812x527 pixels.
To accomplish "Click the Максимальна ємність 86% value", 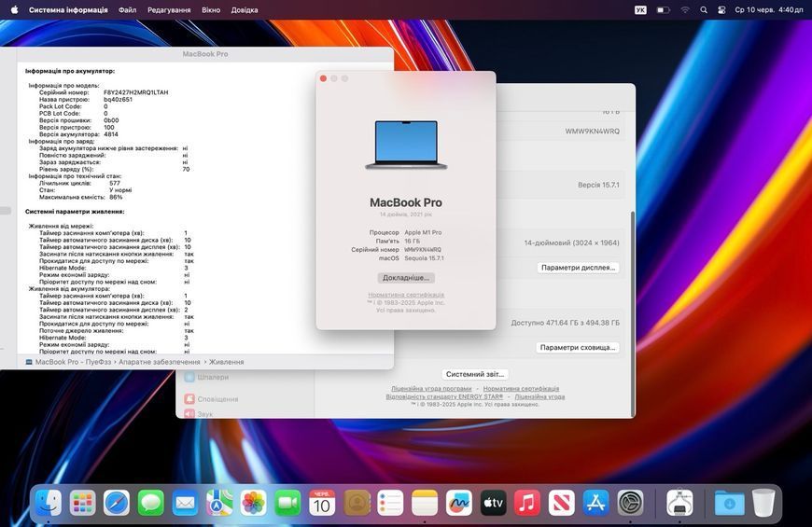I will click(116, 197).
